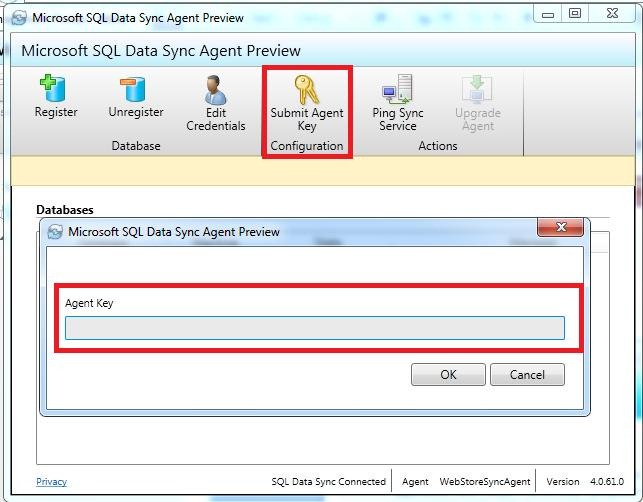Click the Agent Key label
643x502 pixels.
click(x=89, y=303)
